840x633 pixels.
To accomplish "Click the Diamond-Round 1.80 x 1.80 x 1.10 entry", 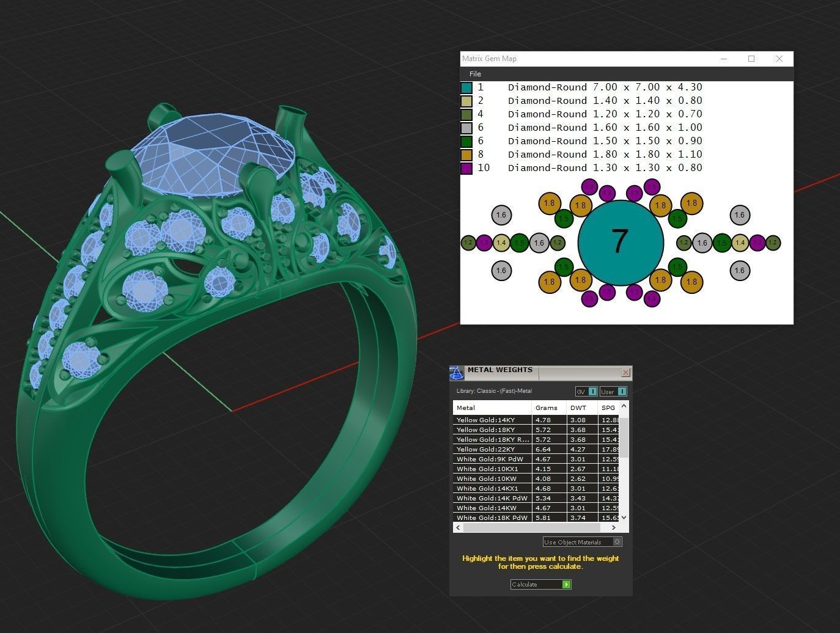I will coord(605,155).
